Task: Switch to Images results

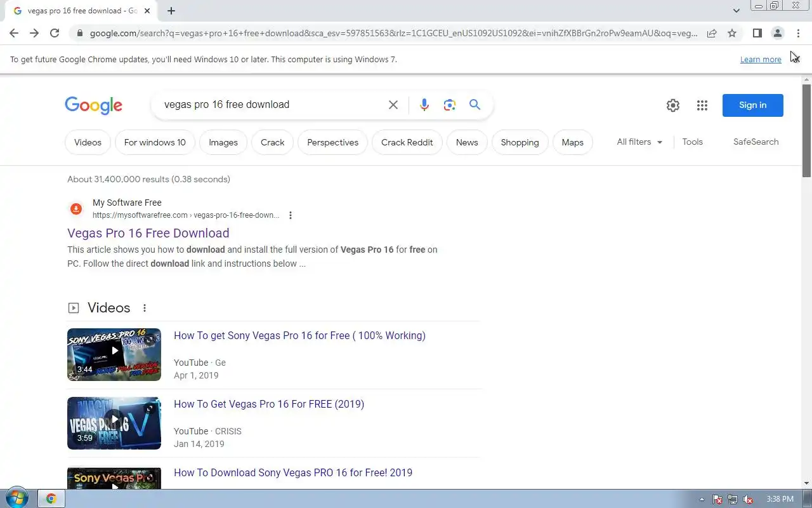Action: [x=223, y=142]
